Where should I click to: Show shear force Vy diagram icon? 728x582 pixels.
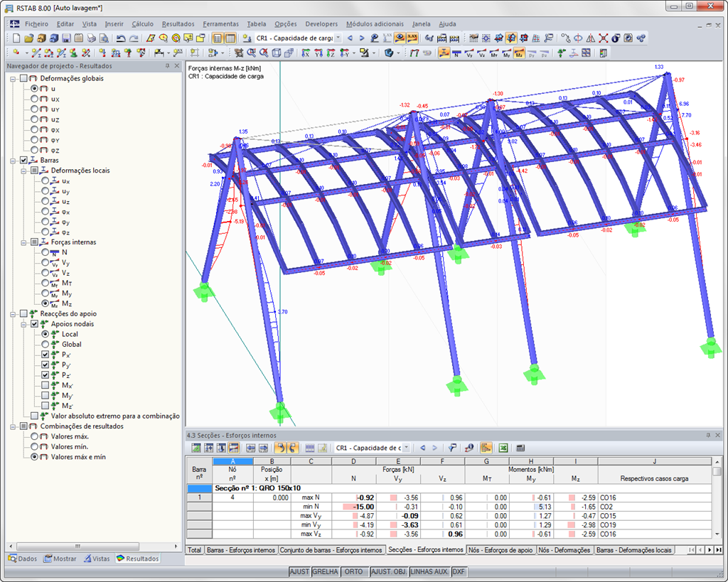[x=469, y=53]
